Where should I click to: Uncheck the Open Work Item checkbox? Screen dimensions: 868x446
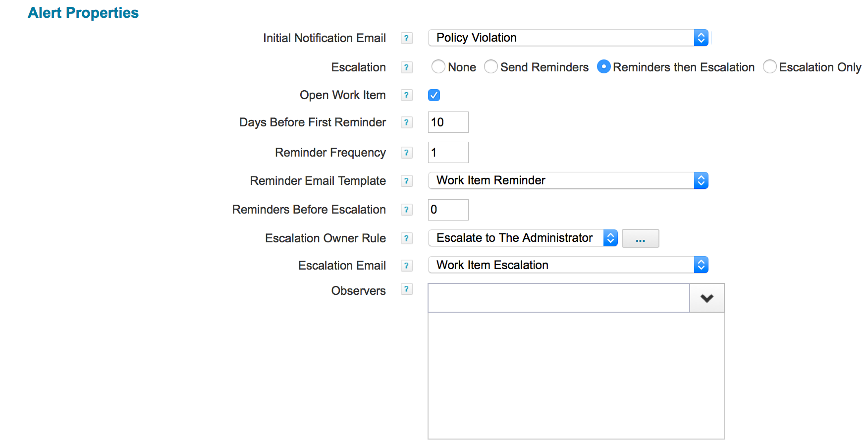click(x=434, y=95)
